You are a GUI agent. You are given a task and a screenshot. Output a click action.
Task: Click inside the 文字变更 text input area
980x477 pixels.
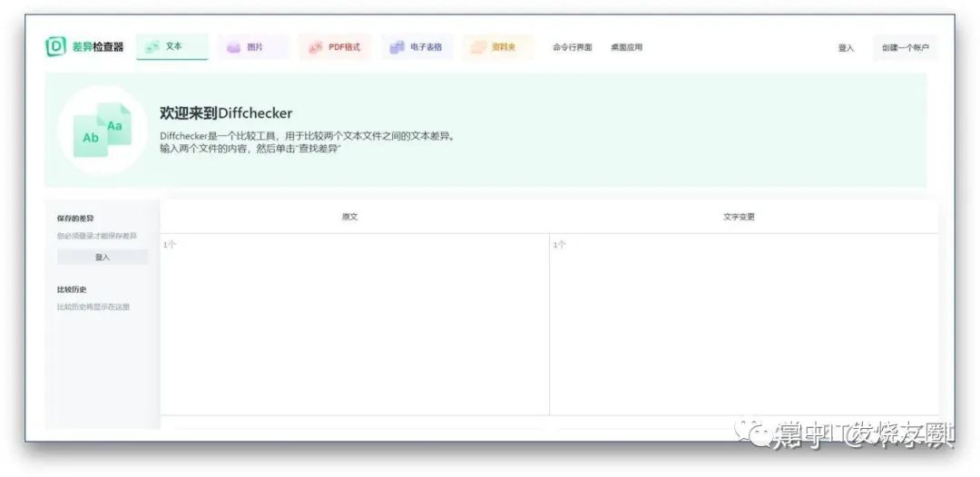point(744,324)
